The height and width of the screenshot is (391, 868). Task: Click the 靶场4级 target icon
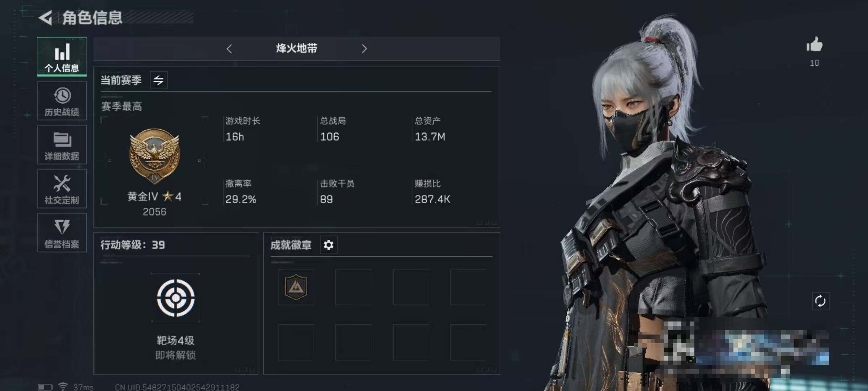click(x=176, y=298)
